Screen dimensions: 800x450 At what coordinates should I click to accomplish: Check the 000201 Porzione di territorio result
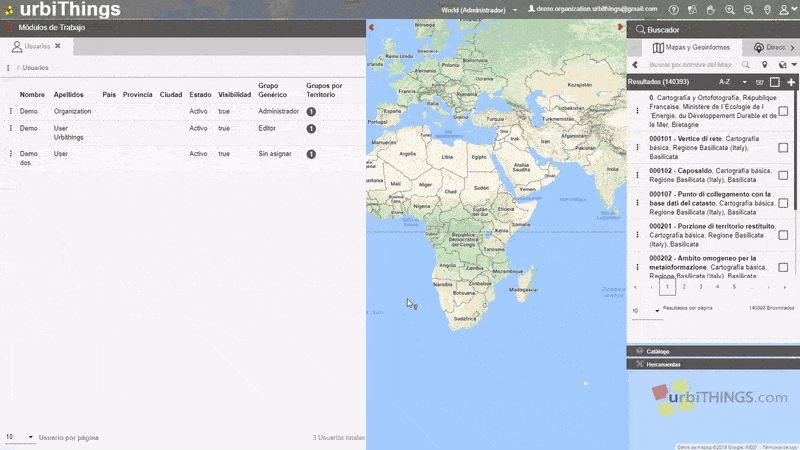783,235
